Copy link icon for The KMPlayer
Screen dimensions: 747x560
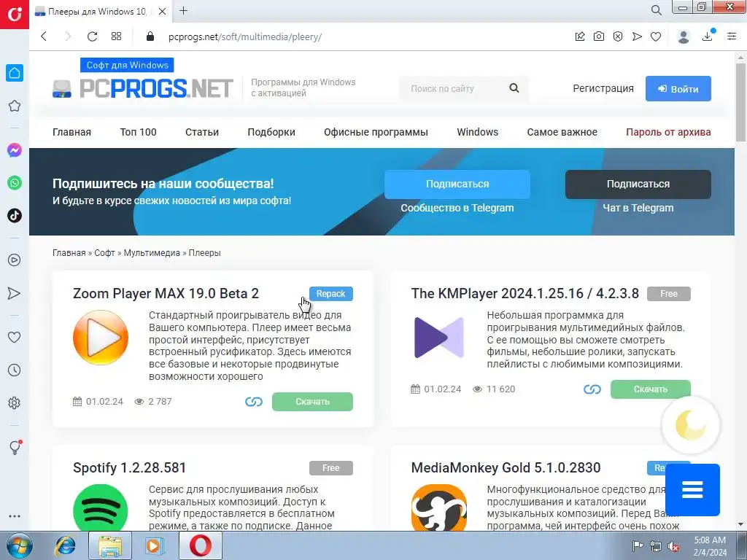592,389
